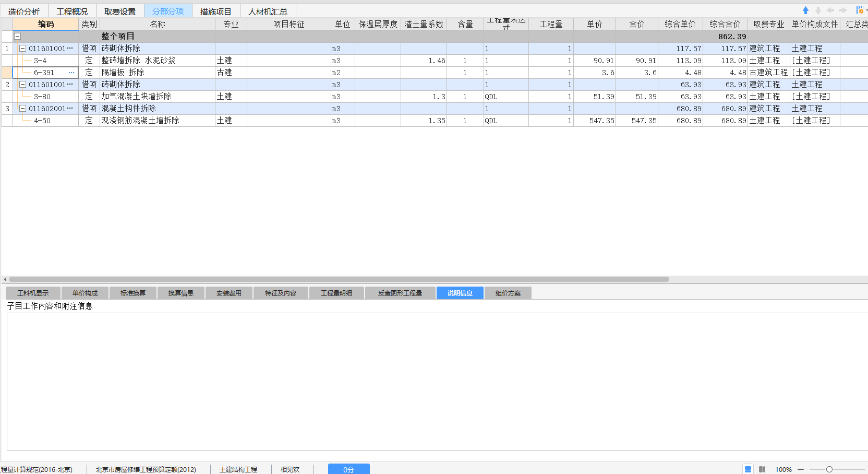
Task: Select the 现浇钢筋混凝土墙拆除 name cell
Action: click(158, 121)
